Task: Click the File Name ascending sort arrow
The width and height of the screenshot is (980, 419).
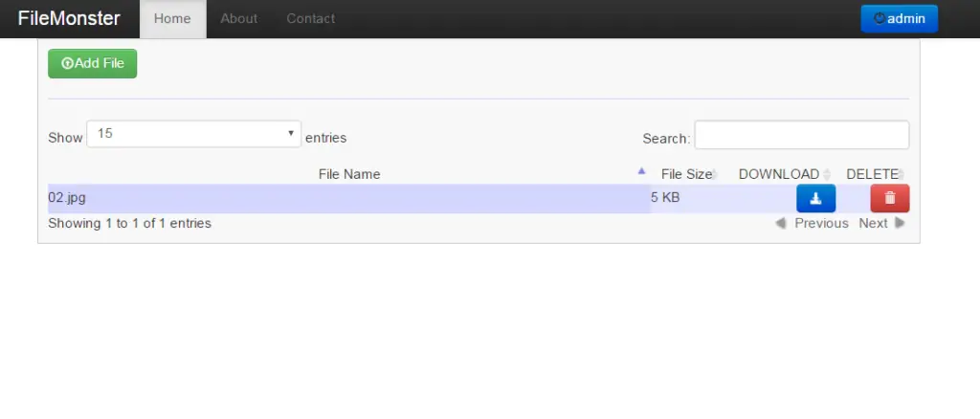Action: click(x=641, y=171)
